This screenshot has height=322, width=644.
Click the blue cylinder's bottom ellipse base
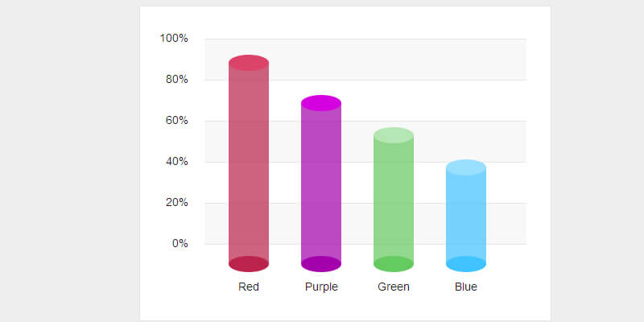466,264
